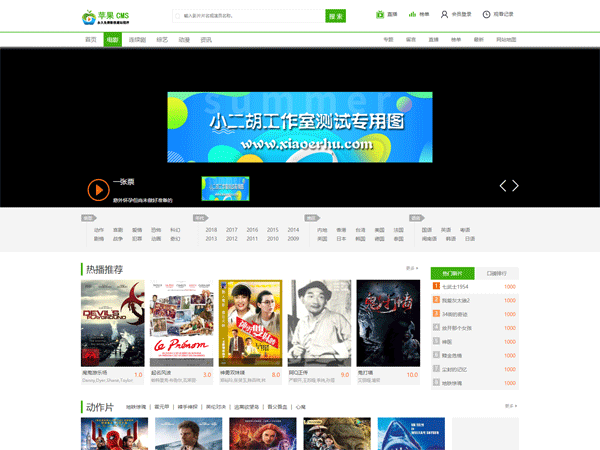Click the green 搜索 search button
Image resolution: width=600 pixels, height=450 pixels.
(x=335, y=16)
